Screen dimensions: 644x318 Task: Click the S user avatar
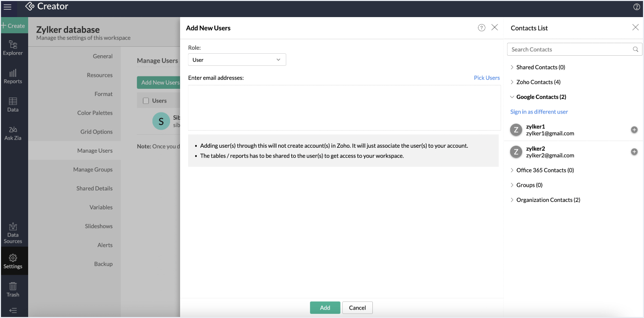point(161,121)
